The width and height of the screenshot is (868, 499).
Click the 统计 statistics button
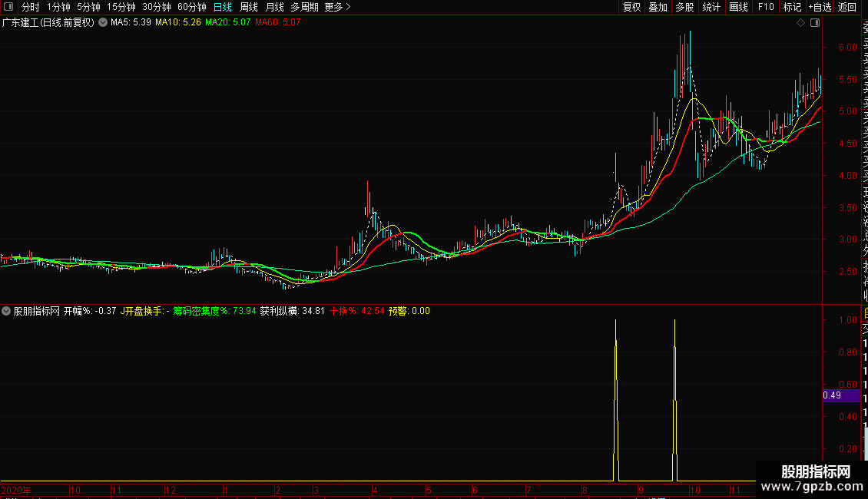tap(711, 7)
